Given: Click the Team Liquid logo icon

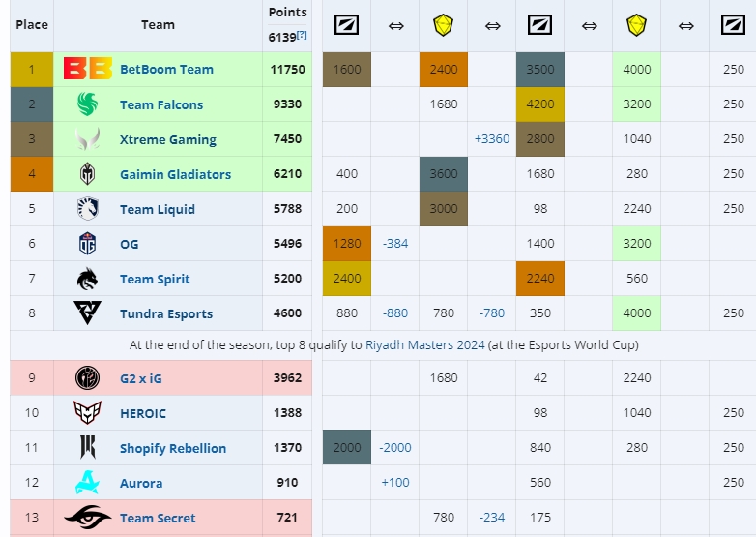Looking at the screenshot, I should (x=88, y=209).
